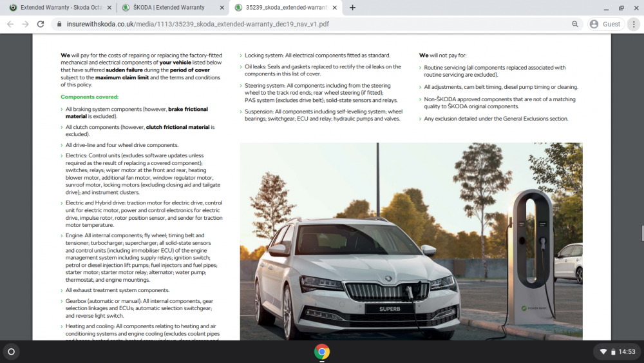Close the ŠKODA | Extended Warranty tab
Viewport: 644px width, 363px height.
(222, 7)
